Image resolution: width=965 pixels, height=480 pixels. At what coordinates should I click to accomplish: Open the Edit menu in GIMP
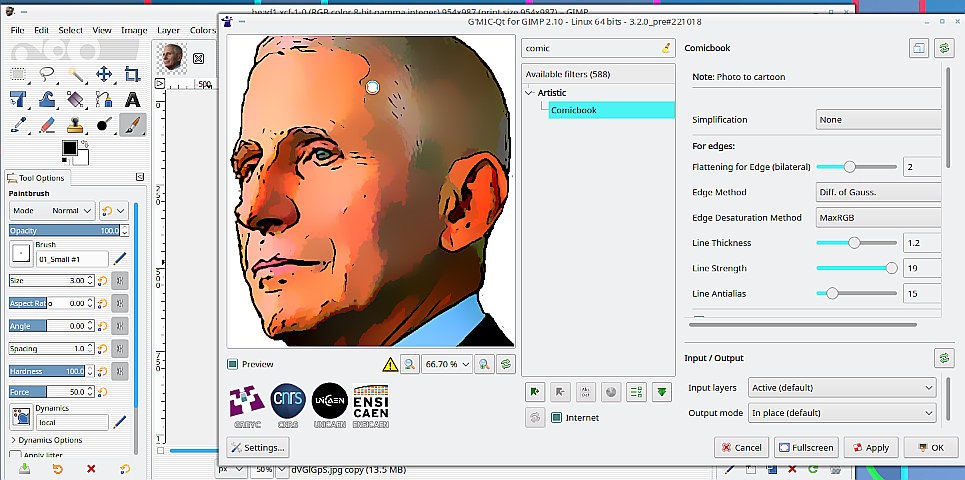click(41, 30)
